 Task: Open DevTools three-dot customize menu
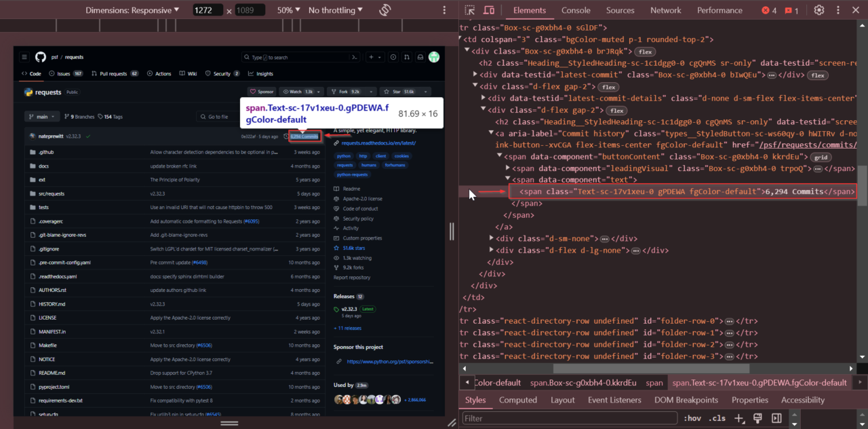click(x=839, y=10)
